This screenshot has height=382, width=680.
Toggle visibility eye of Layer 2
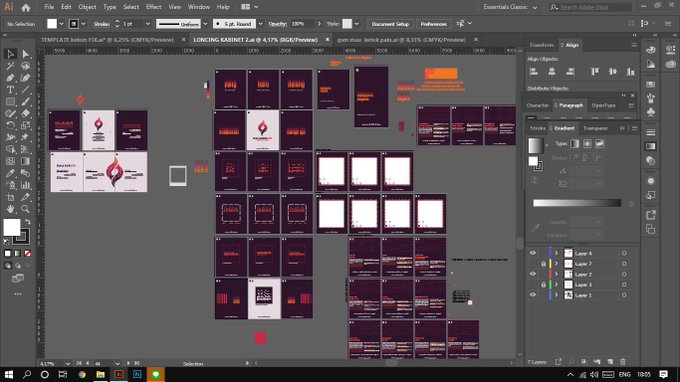(x=533, y=274)
